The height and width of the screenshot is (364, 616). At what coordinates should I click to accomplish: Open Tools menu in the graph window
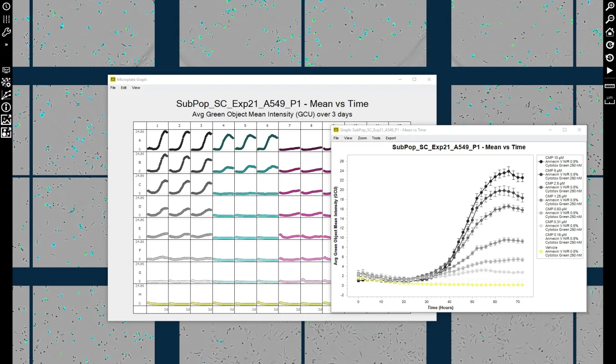376,138
